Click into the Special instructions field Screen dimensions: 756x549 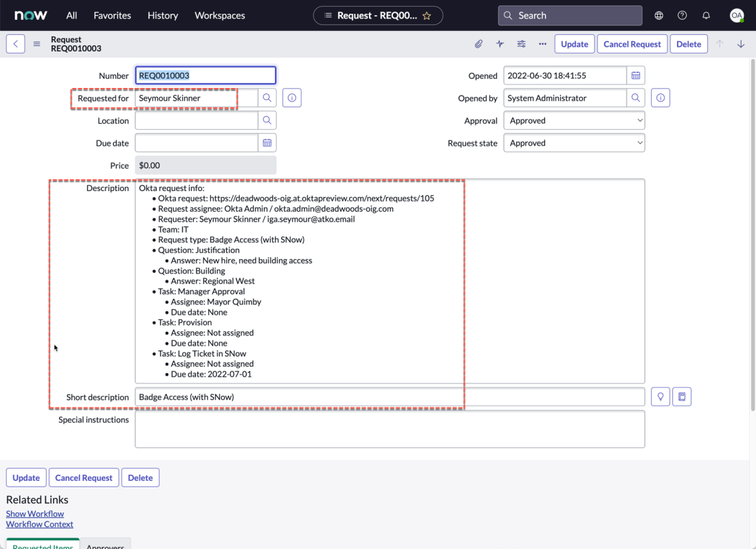coord(389,429)
